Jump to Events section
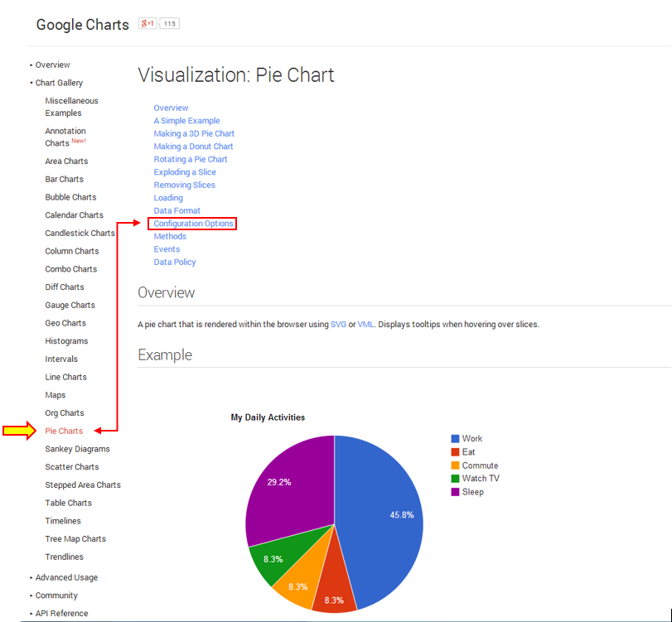This screenshot has width=672, height=622. click(x=167, y=249)
